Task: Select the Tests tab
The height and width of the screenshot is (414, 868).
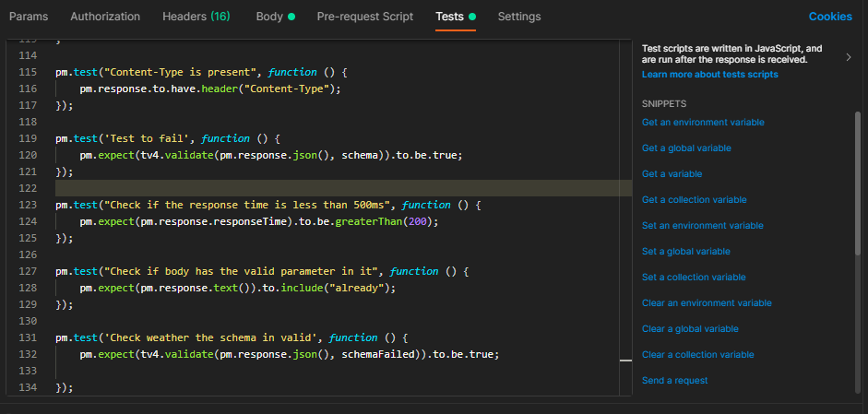Action: coord(449,17)
